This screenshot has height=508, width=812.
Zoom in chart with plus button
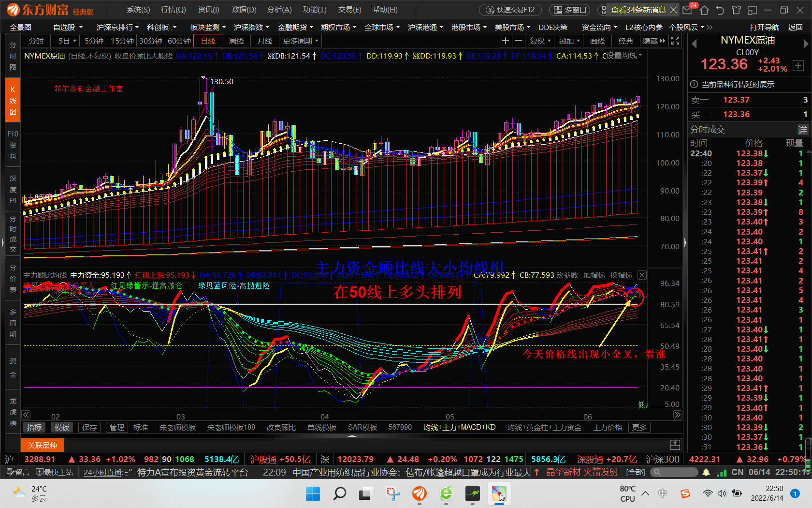(505, 41)
